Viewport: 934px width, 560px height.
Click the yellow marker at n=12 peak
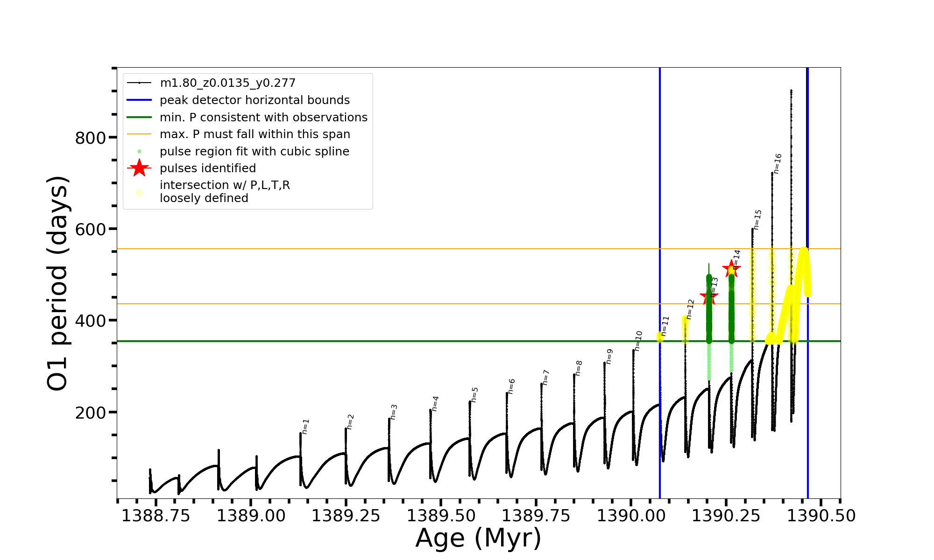685,327
